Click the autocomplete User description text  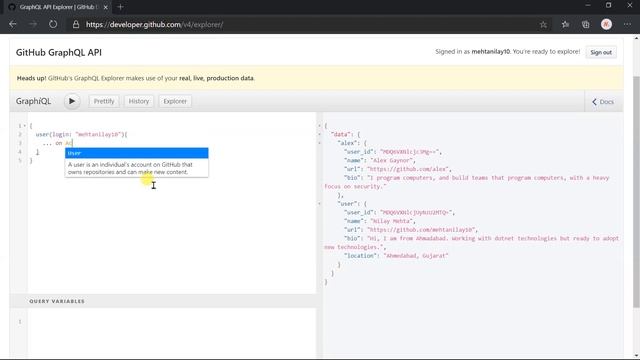point(130,168)
